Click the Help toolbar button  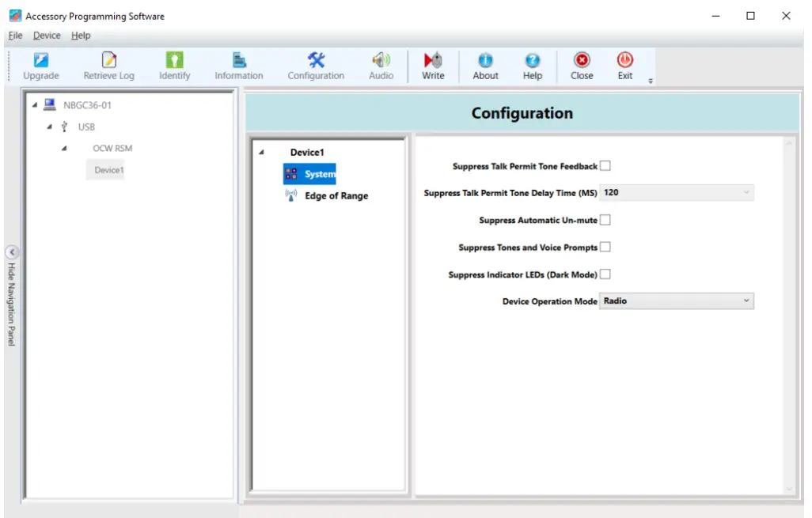533,65
